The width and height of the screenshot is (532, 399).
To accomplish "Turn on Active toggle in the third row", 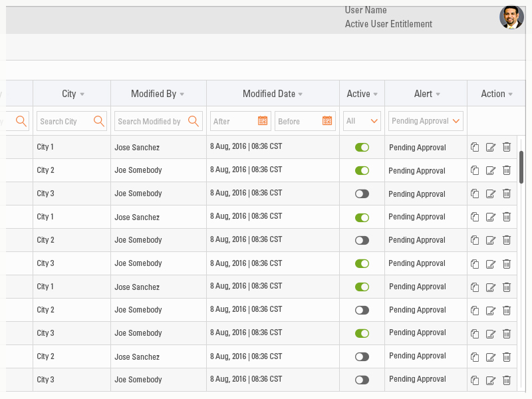I will tap(362, 194).
